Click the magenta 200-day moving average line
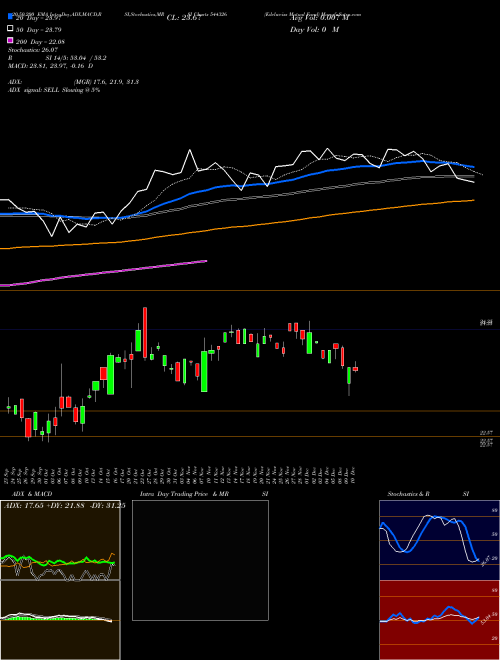 tap(105, 272)
